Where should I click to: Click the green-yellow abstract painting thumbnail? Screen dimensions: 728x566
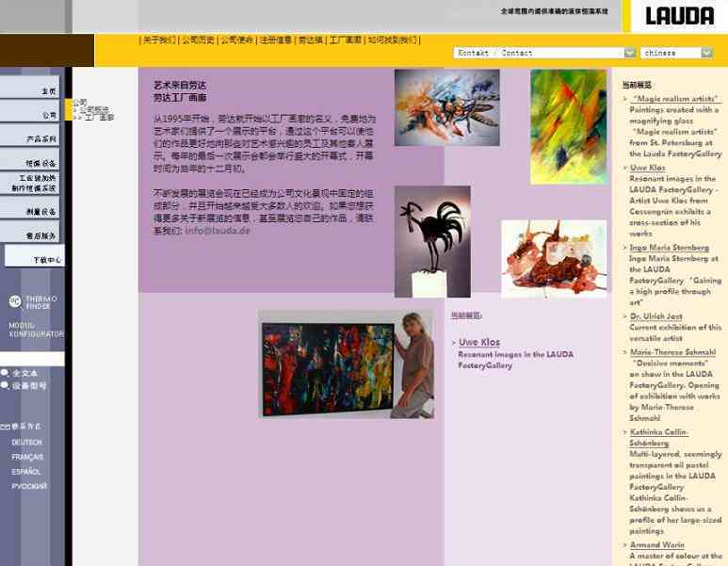569,127
